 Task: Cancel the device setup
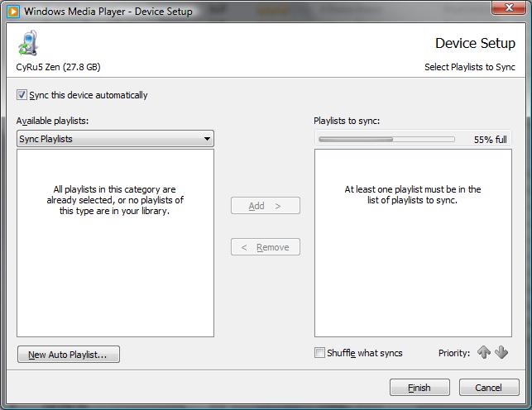(489, 388)
